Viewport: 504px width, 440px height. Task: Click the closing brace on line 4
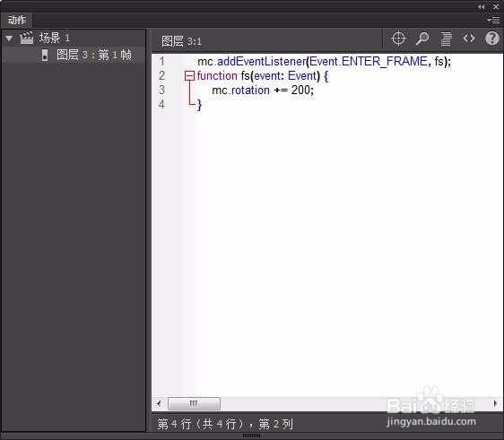(200, 105)
